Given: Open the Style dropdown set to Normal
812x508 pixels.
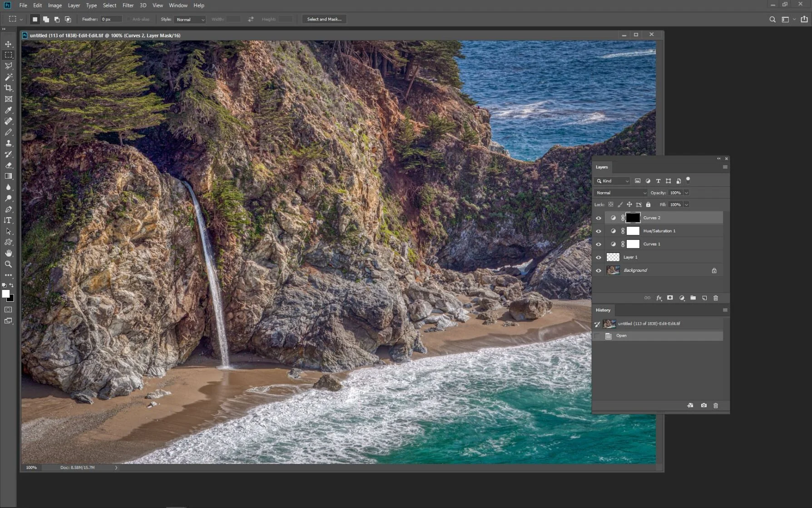Looking at the screenshot, I should (190, 20).
